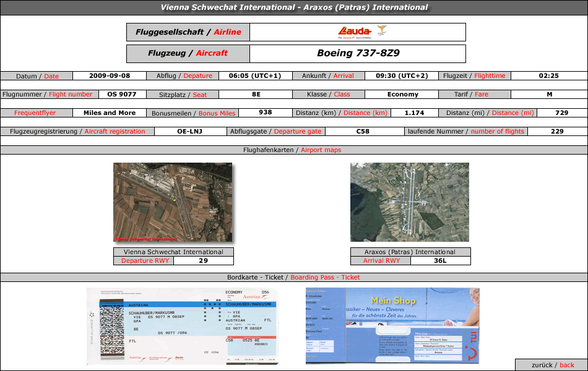
Task: Click the Vienna Schwechat International caption
Action: point(173,252)
